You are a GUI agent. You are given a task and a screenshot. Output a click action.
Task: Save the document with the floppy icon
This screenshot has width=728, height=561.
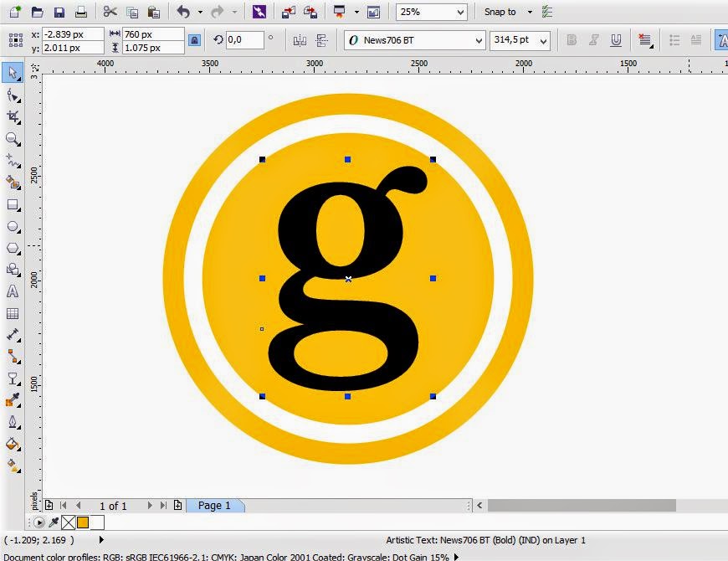click(x=59, y=12)
